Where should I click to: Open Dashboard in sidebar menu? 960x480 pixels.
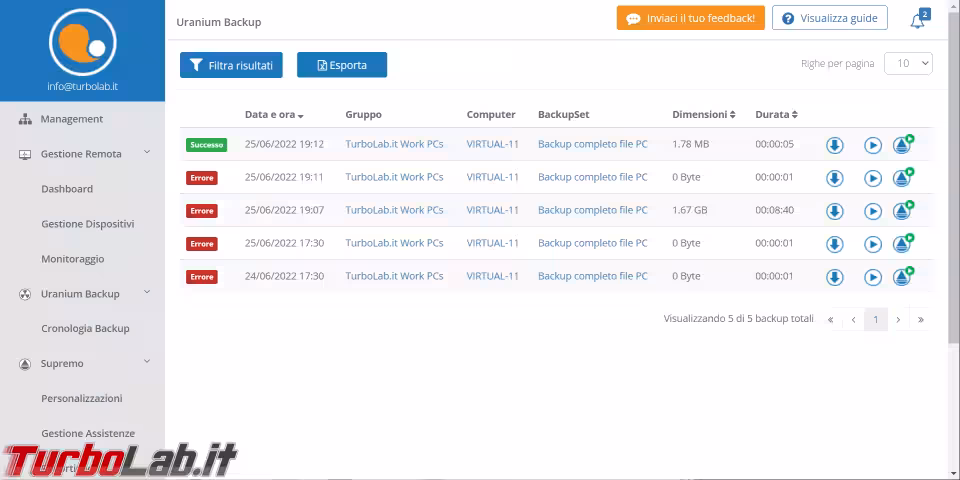click(x=67, y=189)
